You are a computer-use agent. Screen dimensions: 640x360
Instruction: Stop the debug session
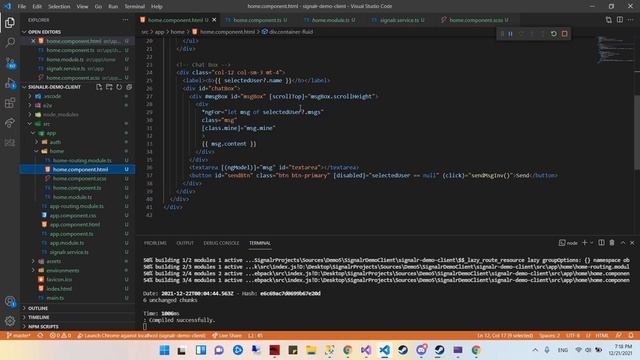click(564, 34)
